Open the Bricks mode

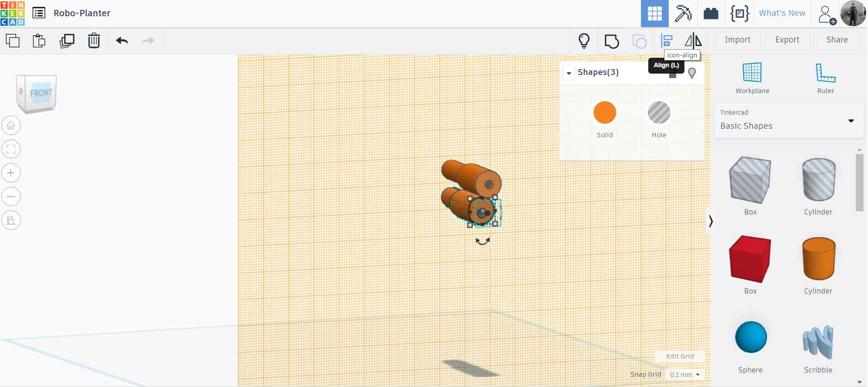click(x=711, y=14)
